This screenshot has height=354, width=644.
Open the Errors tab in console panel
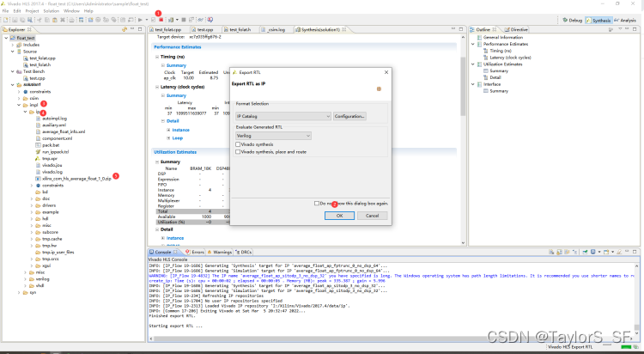click(195, 252)
